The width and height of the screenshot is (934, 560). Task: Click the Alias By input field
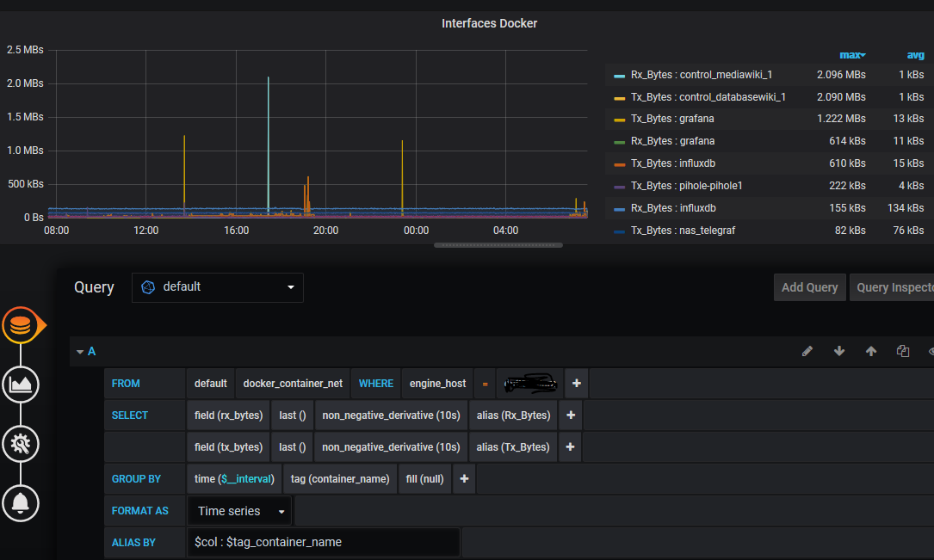[x=323, y=542]
